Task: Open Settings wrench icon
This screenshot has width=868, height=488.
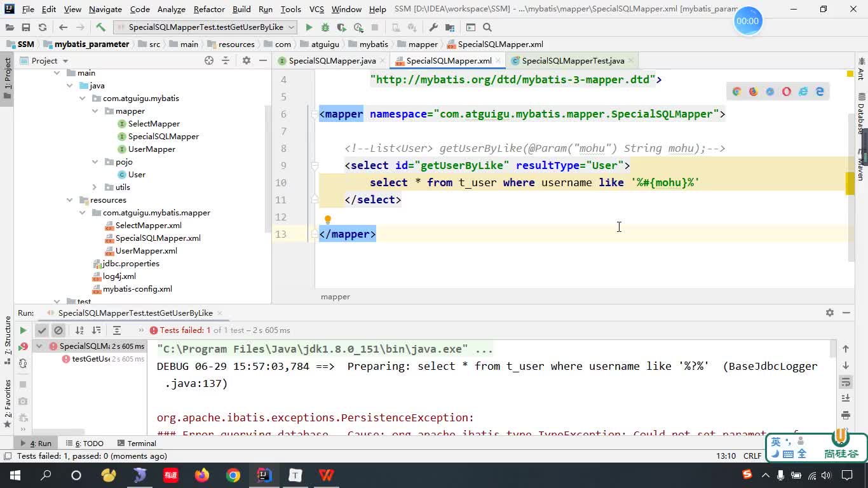Action: pos(433,27)
